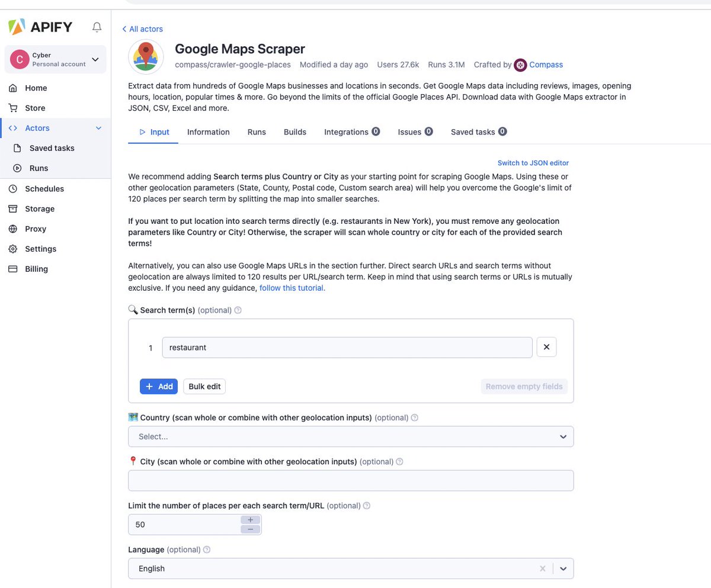Open the Cyber account avatar
Screen dimensions: 711x588
(20, 59)
